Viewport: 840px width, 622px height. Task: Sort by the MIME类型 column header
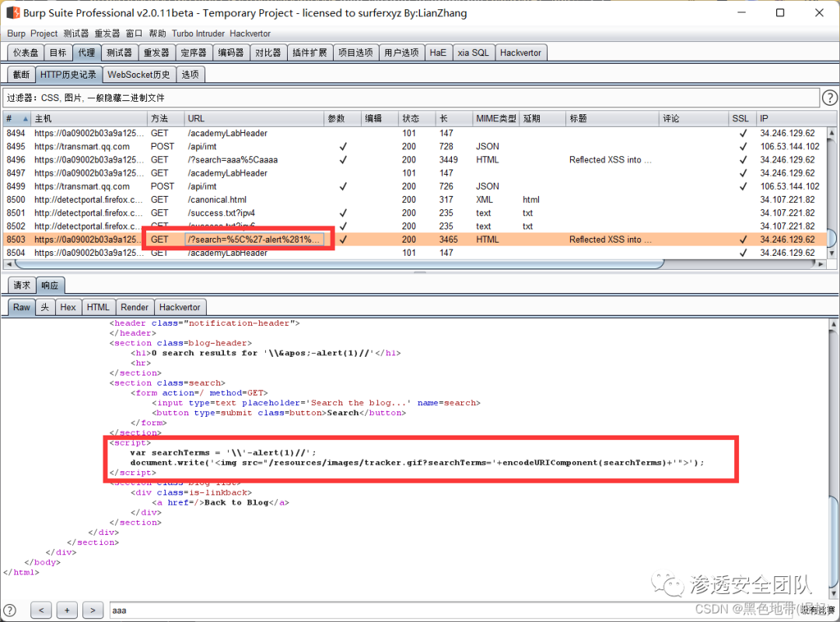[495, 118]
